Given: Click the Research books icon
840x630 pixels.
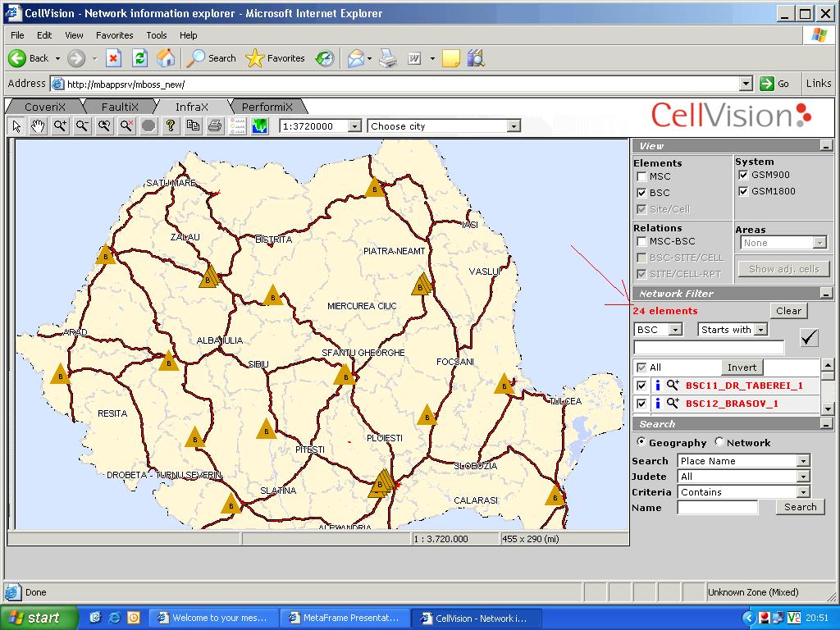Looking at the screenshot, I should click(476, 58).
